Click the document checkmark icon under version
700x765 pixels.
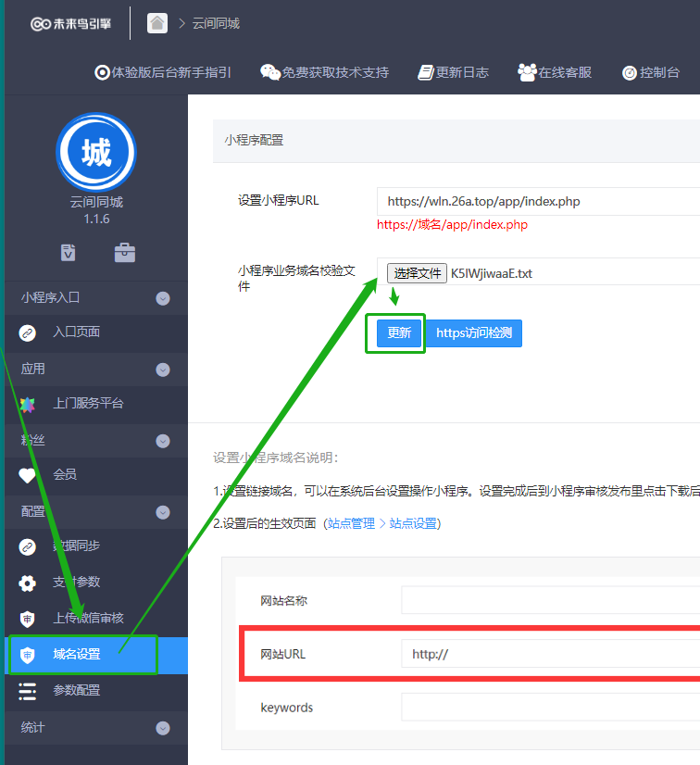click(69, 252)
